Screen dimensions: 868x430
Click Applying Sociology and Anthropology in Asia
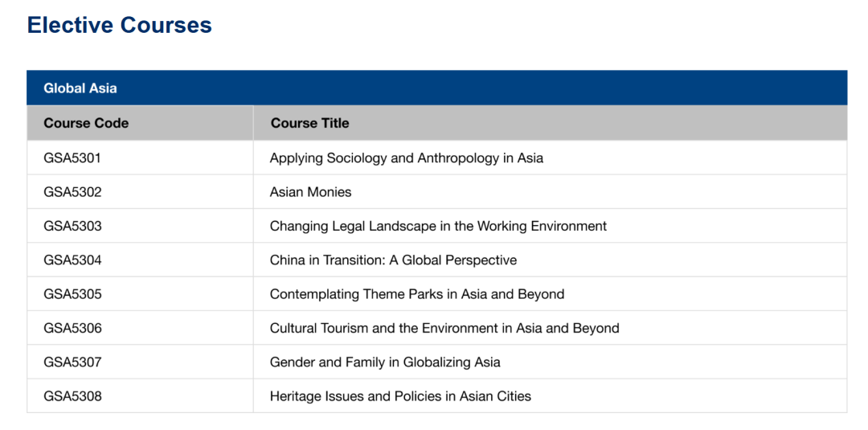coord(406,158)
